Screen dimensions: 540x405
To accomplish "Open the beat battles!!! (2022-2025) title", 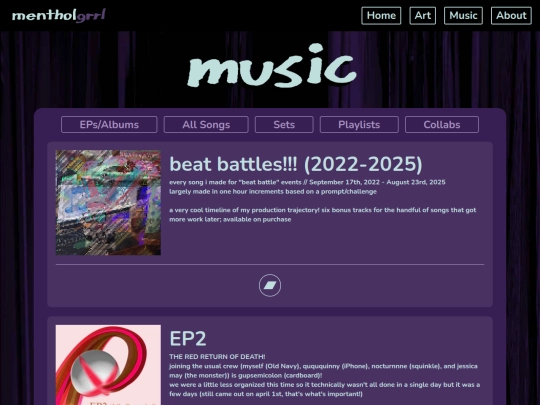I will coord(295,164).
